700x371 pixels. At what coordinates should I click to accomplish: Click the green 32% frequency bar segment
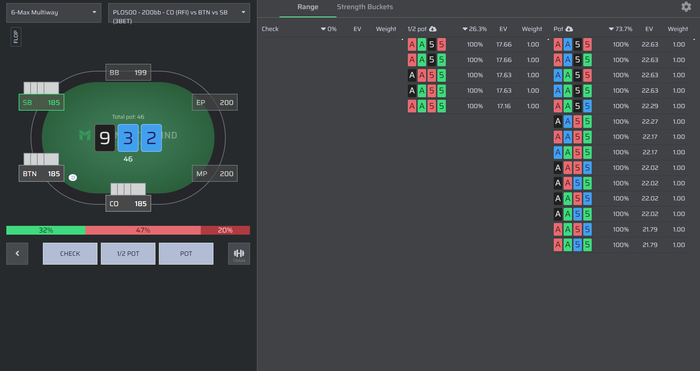(x=46, y=230)
